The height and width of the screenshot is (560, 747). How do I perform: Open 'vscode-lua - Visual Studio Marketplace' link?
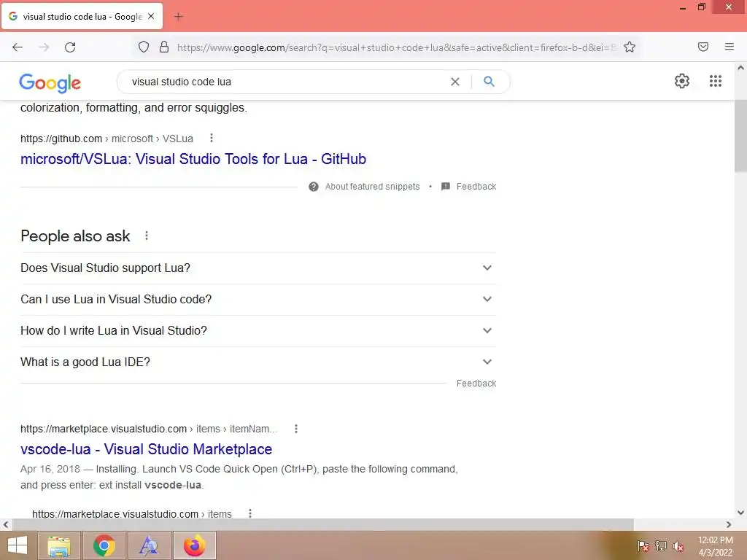pos(146,449)
